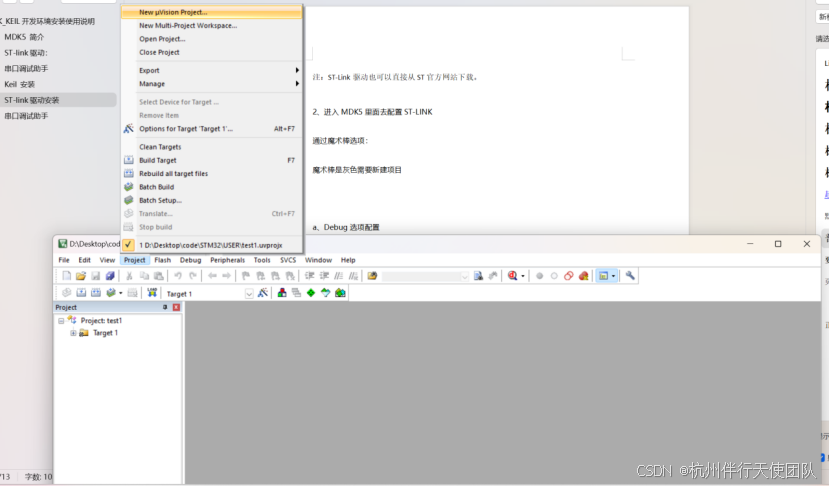Collapse the Project: test1 tree node
The width and height of the screenshot is (829, 487).
61,321
